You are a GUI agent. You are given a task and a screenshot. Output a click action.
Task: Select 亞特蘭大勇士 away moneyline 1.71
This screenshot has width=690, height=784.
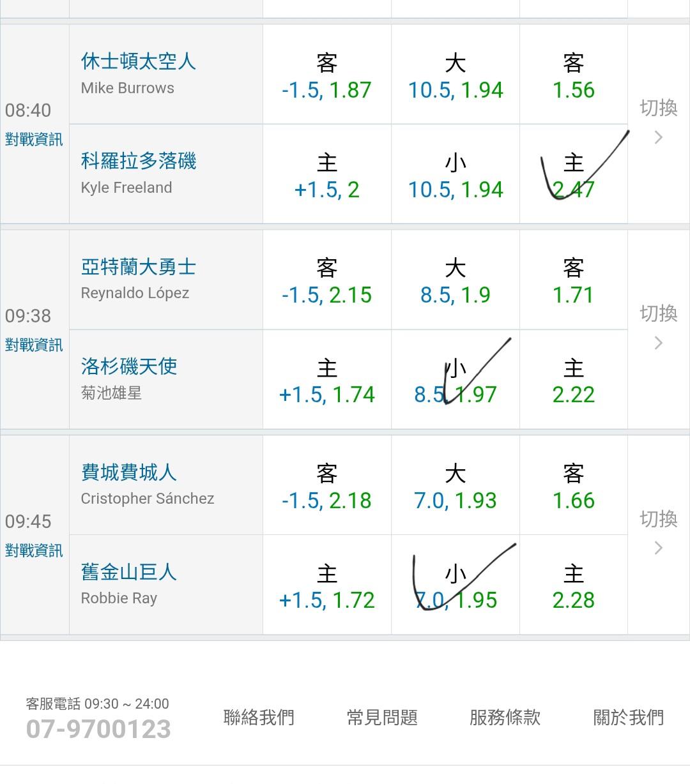pyautogui.click(x=573, y=282)
